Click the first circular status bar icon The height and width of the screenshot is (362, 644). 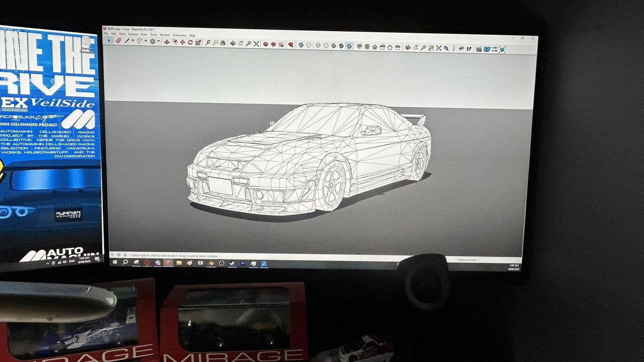pos(112,255)
